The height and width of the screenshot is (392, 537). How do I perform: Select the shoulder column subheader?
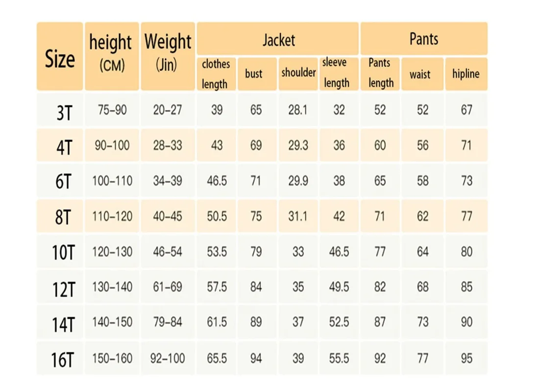298,73
